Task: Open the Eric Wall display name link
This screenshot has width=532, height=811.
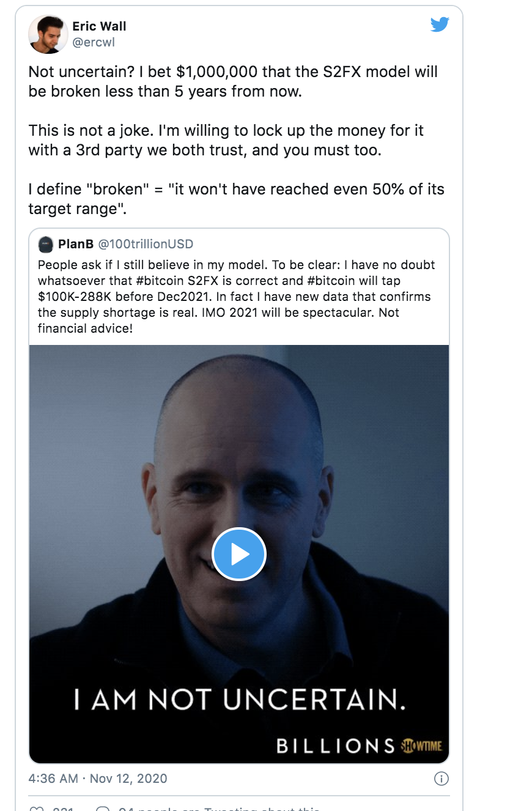Action: 99,26
